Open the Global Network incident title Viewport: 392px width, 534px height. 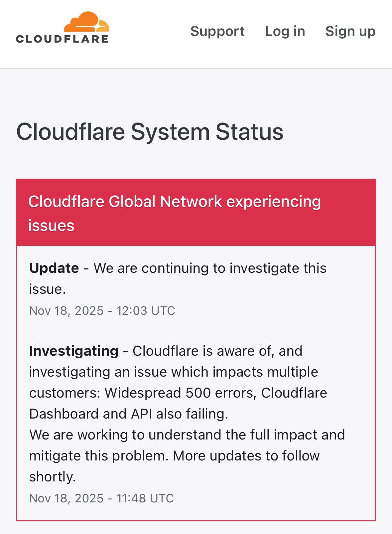(175, 202)
